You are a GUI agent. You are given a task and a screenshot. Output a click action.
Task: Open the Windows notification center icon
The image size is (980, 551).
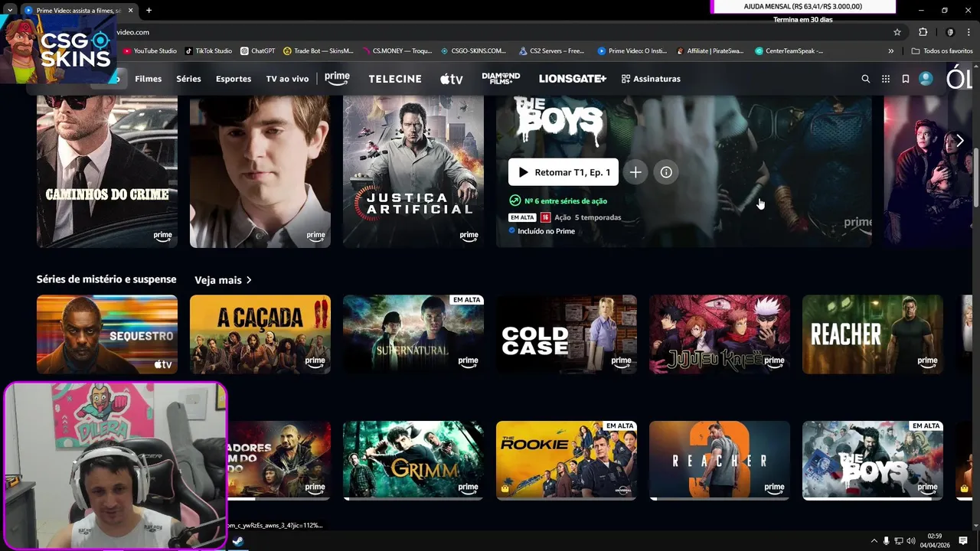coord(963,541)
